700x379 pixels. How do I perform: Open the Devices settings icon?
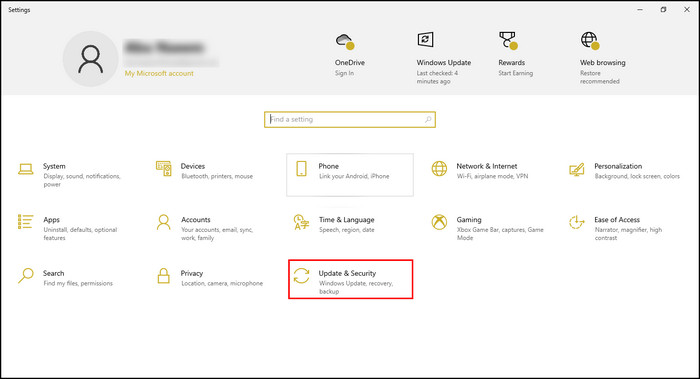(x=163, y=169)
